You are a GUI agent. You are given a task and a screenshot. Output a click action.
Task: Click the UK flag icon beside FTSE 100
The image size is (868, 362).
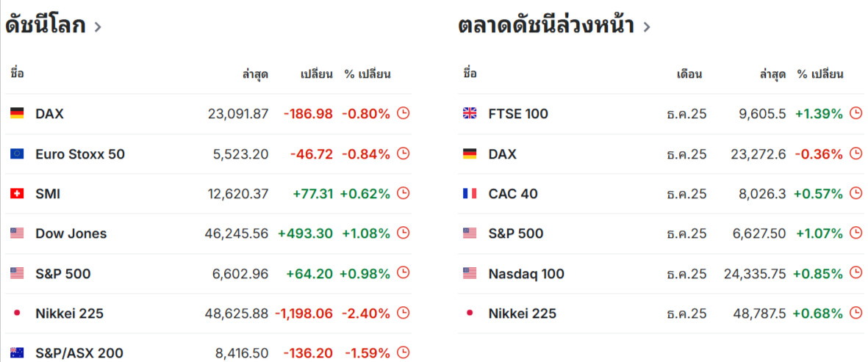point(470,114)
